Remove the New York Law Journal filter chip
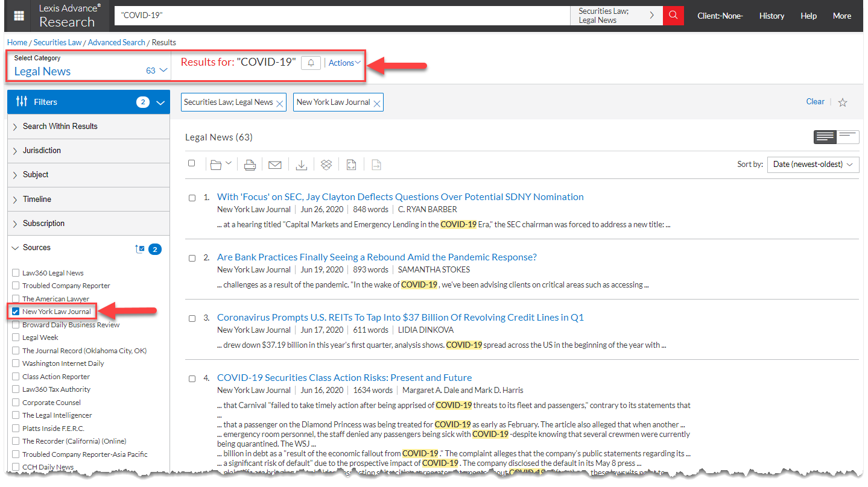Viewport: 868px width, 487px height. pyautogui.click(x=377, y=103)
